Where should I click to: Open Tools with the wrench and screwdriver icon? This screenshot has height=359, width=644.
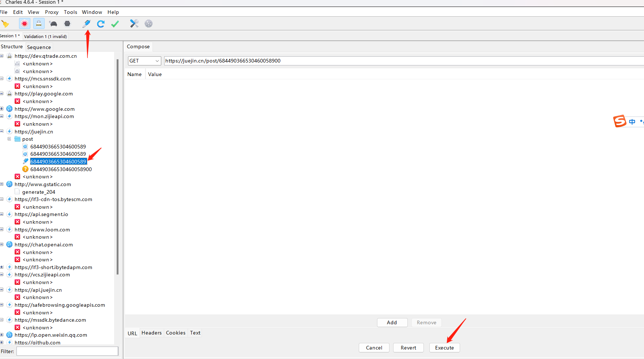pyautogui.click(x=134, y=24)
